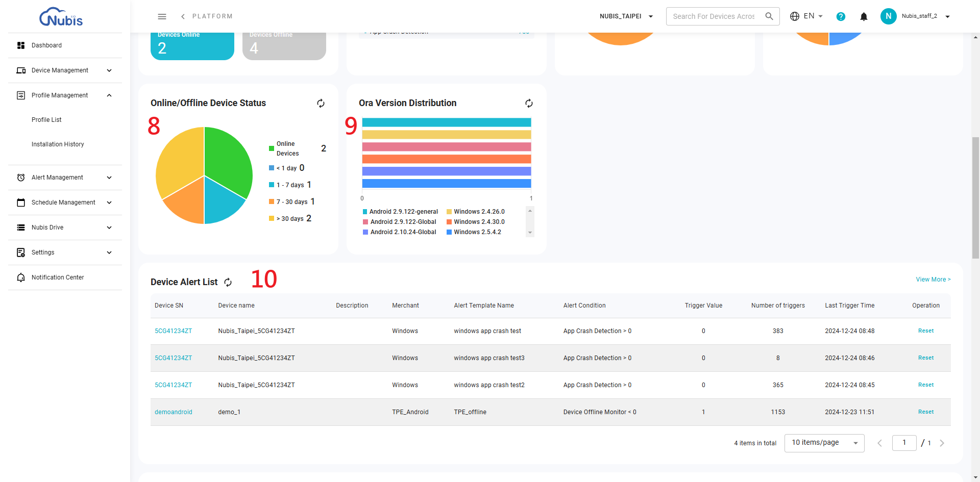The image size is (980, 482).
Task: Click the cyan bar in Ora chart
Action: (x=447, y=122)
